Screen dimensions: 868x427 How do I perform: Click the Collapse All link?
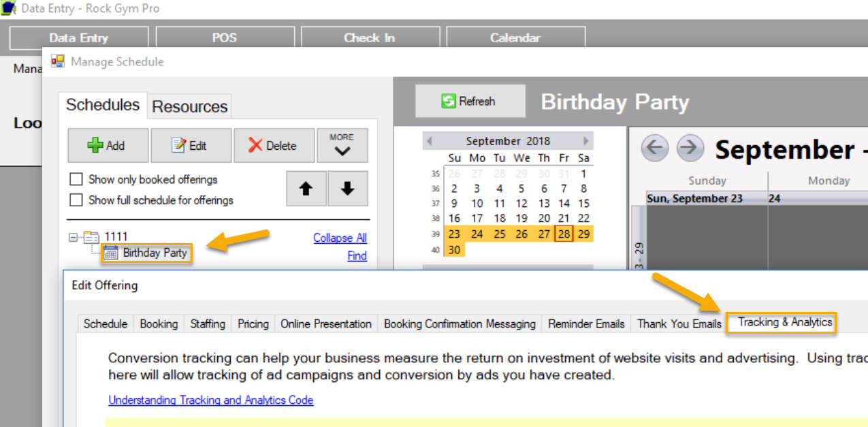(340, 238)
